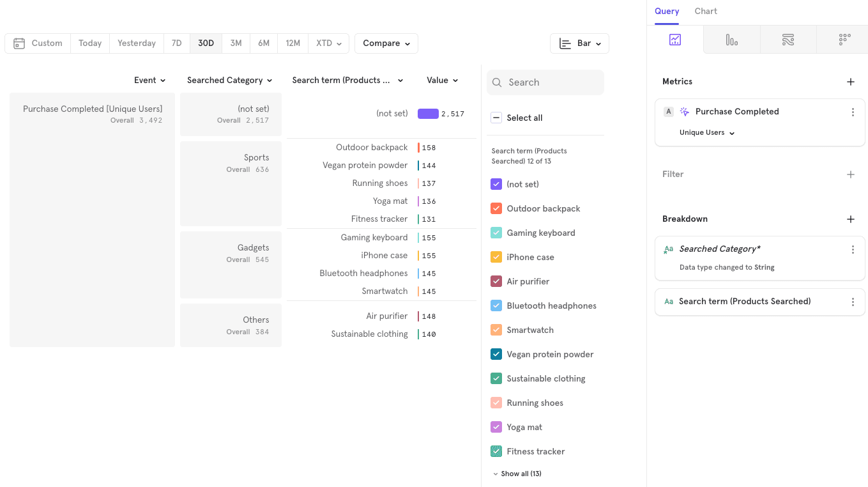Open options menu for Purchase Completed metric
This screenshot has width=868, height=487.
tap(853, 111)
